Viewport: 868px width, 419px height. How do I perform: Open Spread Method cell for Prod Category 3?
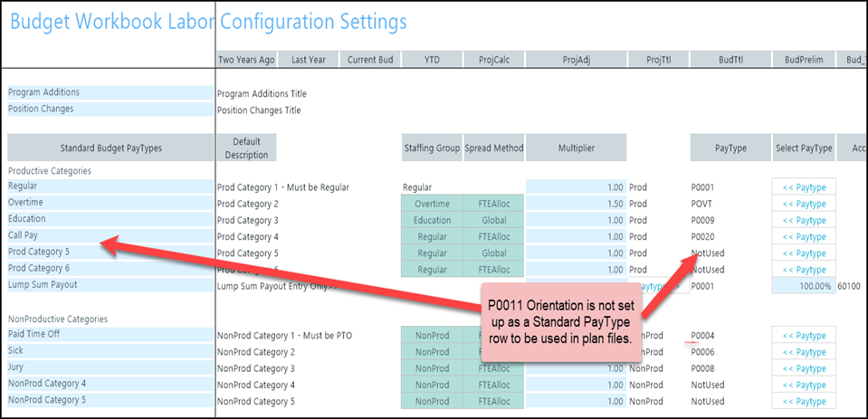492,220
